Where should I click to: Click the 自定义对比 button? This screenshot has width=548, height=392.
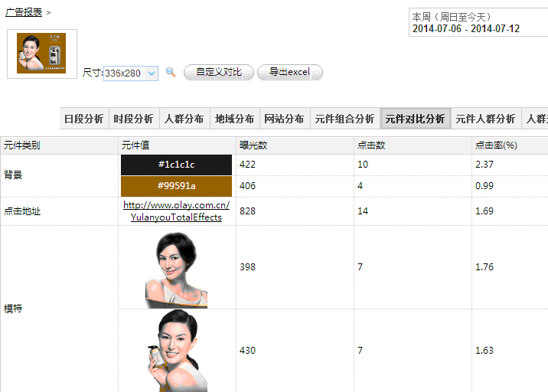click(x=219, y=73)
